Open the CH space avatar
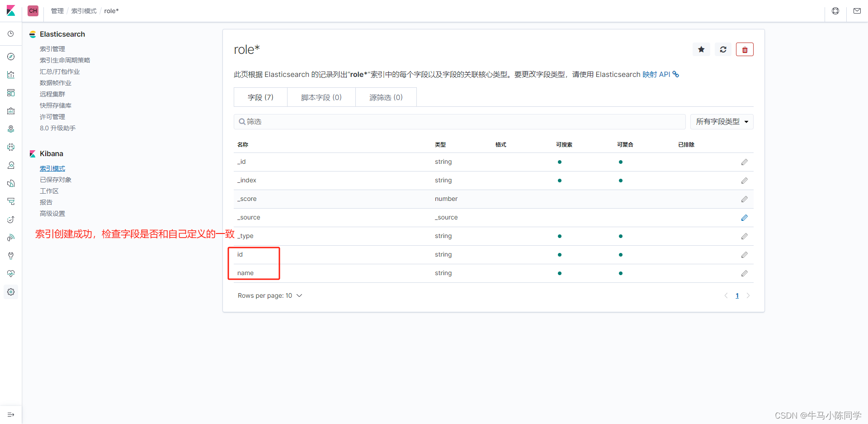 pyautogui.click(x=33, y=11)
